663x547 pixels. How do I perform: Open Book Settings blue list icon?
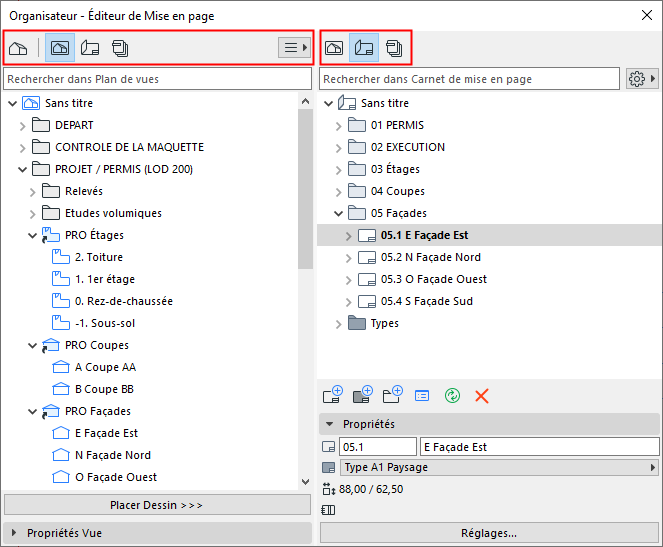coord(422,396)
